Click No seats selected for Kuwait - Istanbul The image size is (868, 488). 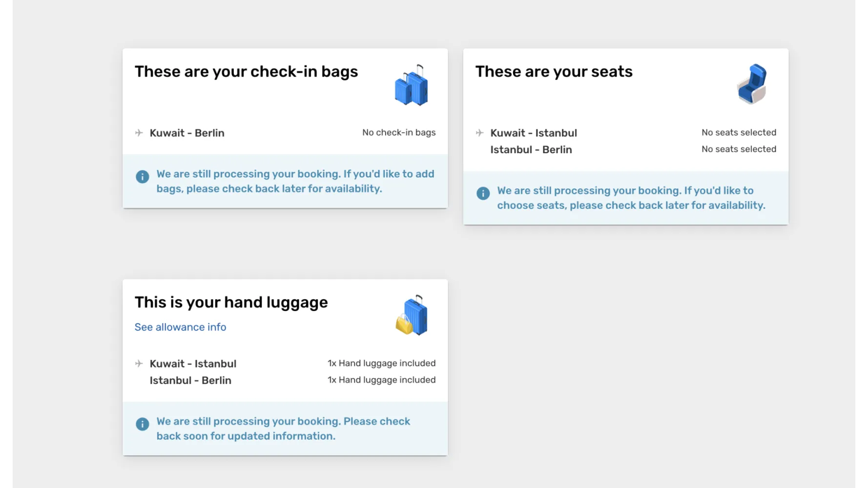pos(739,132)
